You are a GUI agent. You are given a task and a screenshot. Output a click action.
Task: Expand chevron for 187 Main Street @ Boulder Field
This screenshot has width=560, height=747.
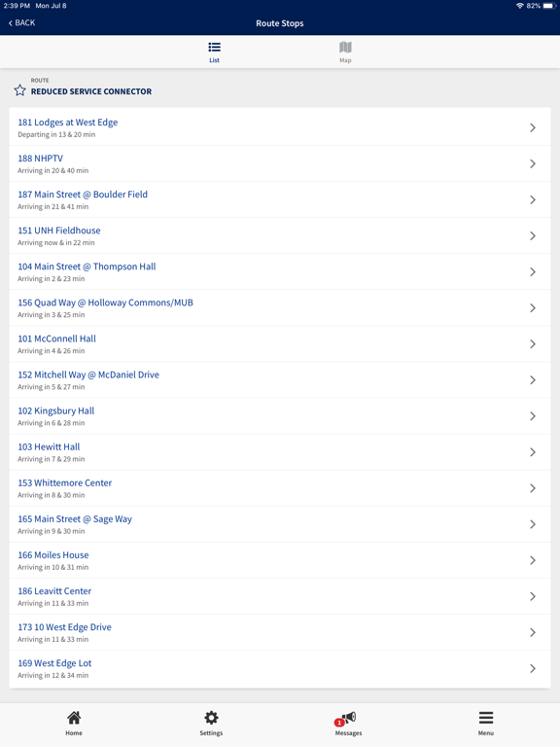(533, 199)
